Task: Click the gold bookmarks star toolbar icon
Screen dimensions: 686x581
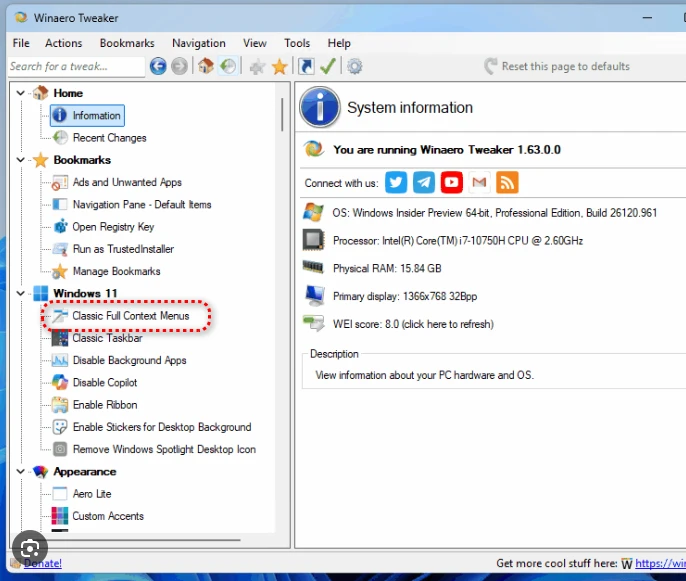Action: 280,67
